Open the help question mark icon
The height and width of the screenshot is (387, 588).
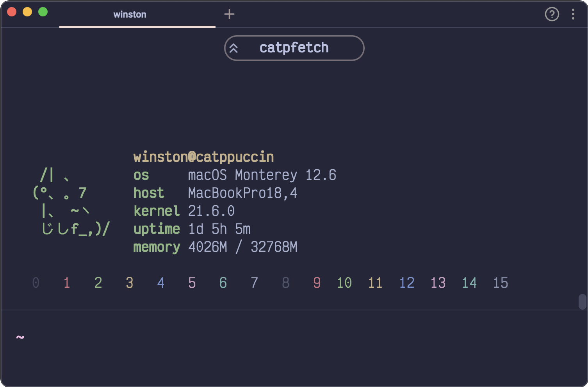(x=552, y=14)
